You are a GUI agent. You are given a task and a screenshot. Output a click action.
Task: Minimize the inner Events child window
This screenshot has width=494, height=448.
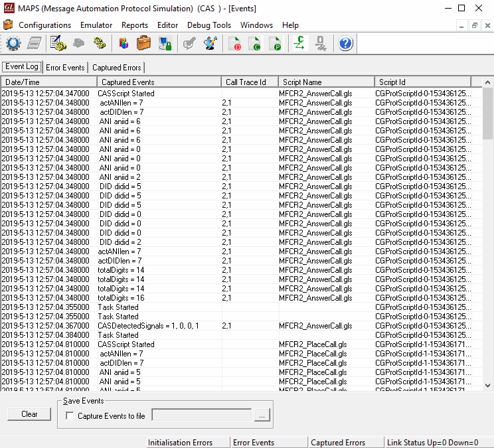461,25
